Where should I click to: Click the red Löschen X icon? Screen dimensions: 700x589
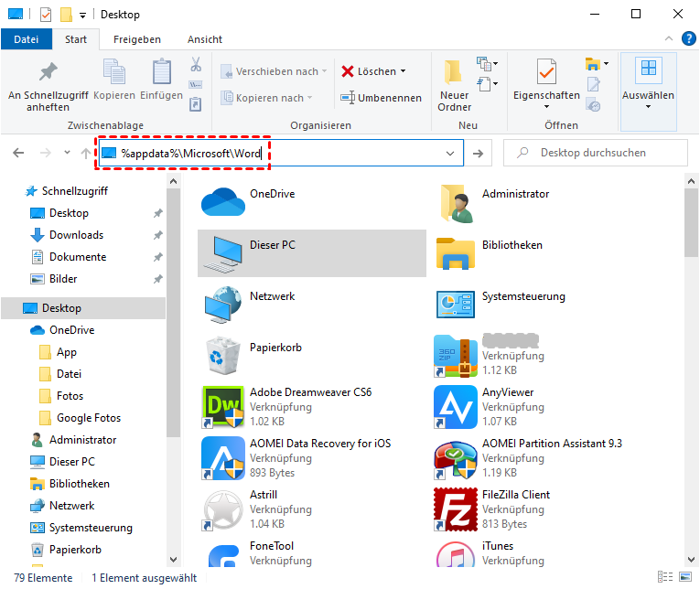tap(348, 71)
